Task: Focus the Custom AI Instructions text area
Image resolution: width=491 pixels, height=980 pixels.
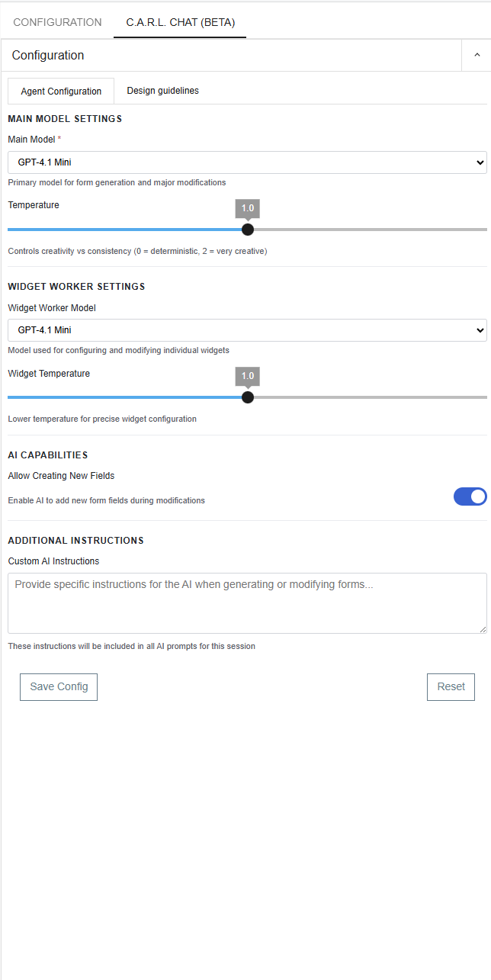Action: (247, 602)
